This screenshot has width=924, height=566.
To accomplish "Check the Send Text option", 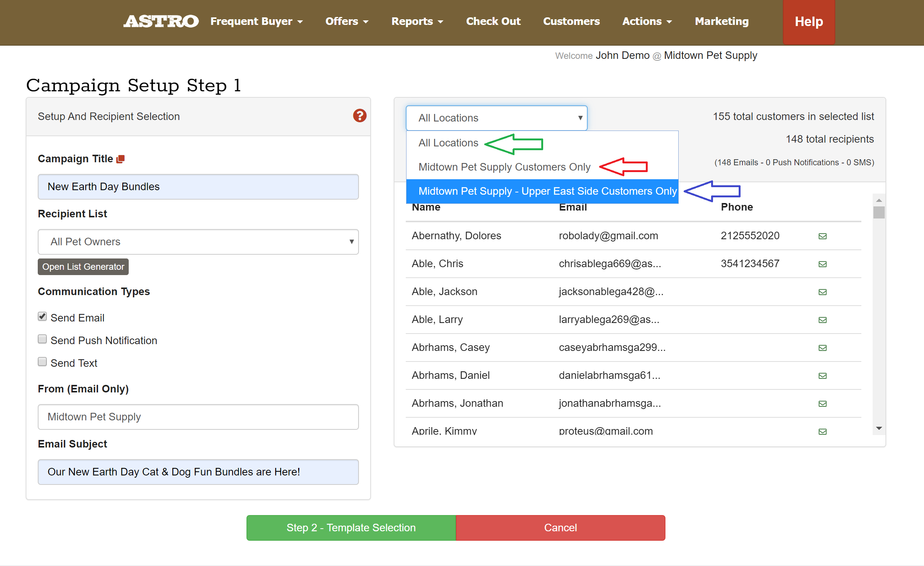I will click(x=42, y=362).
